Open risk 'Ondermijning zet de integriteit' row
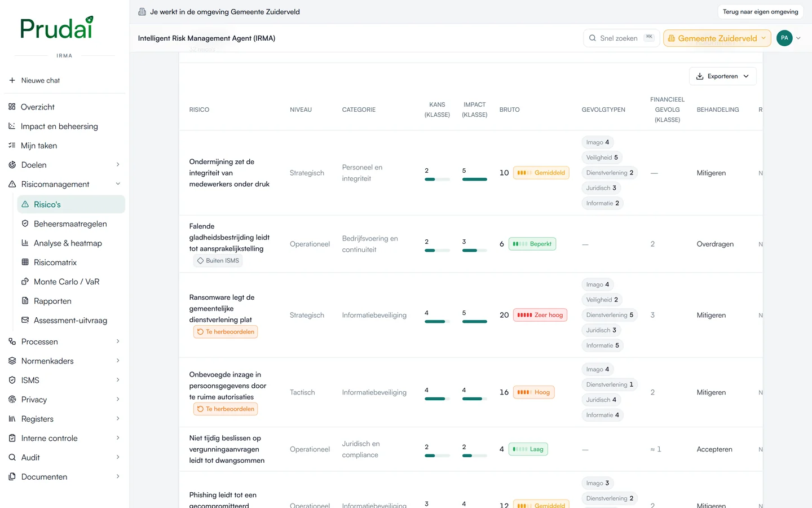This screenshot has height=508, width=812. [x=471, y=173]
